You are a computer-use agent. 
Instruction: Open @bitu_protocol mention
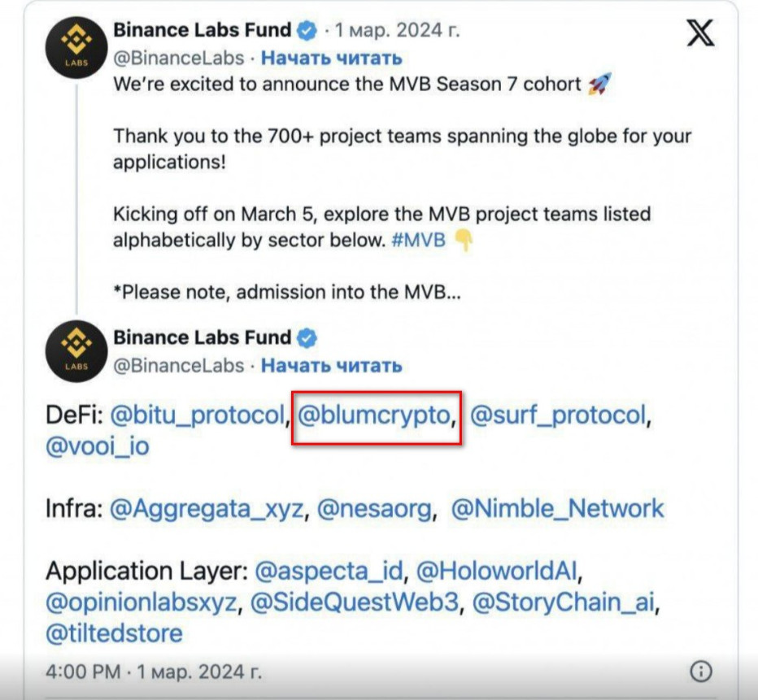pos(196,415)
